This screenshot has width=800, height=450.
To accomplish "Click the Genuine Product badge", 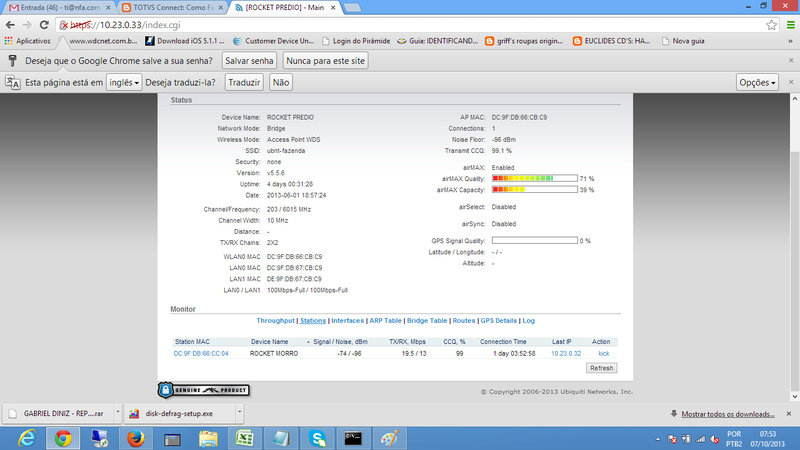I will pyautogui.click(x=204, y=390).
